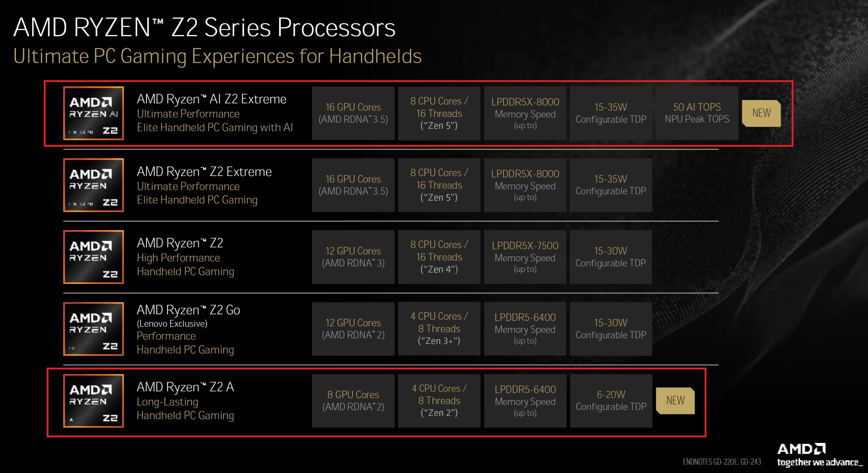Click the AMD together we advance logo
The image size is (868, 473).
pyautogui.click(x=819, y=455)
